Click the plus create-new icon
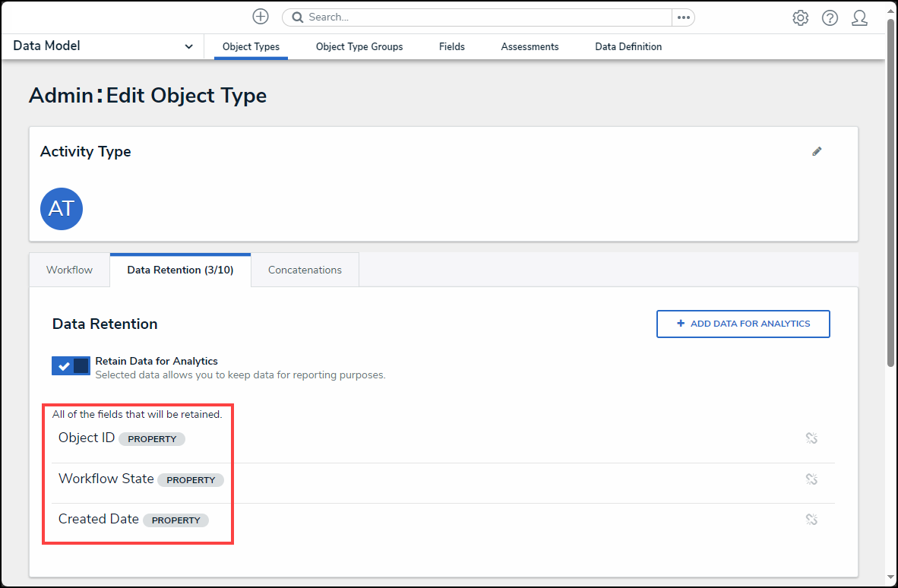 coord(261,17)
